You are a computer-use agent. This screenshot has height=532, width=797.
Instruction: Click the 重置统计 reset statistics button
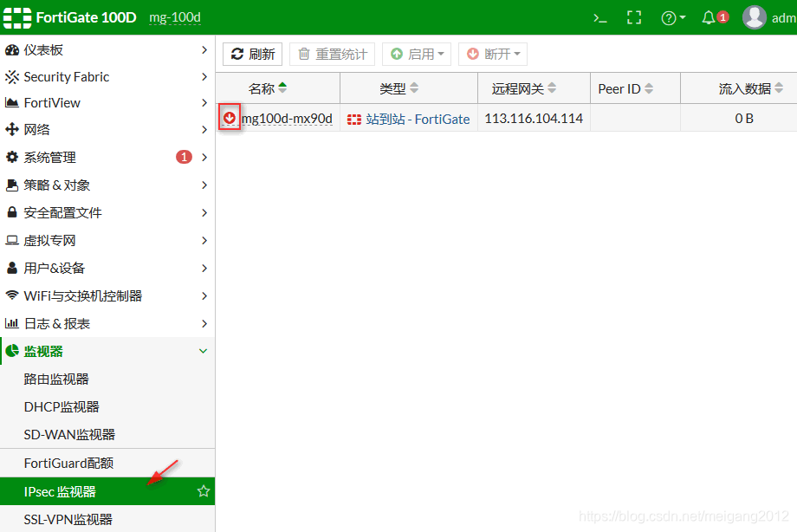(x=333, y=54)
